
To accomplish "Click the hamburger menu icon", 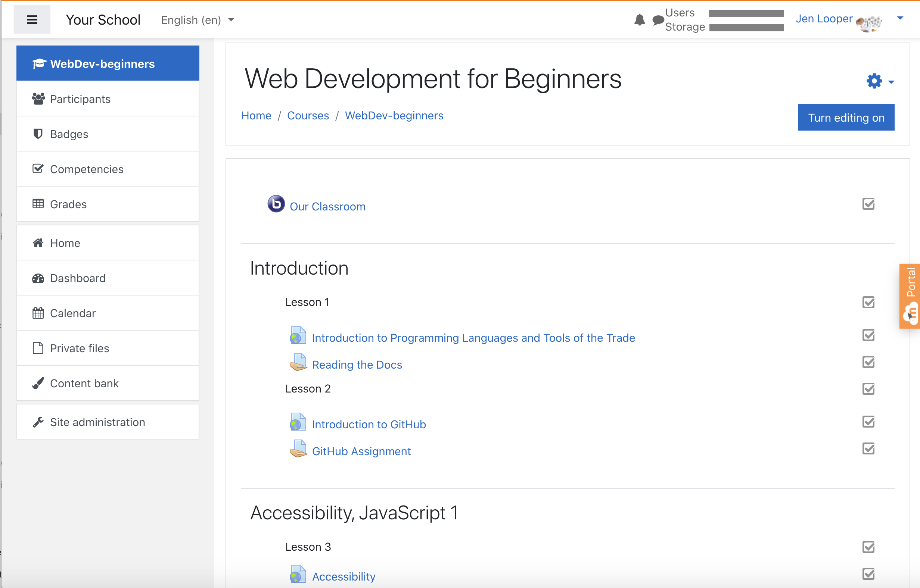I will (x=32, y=20).
